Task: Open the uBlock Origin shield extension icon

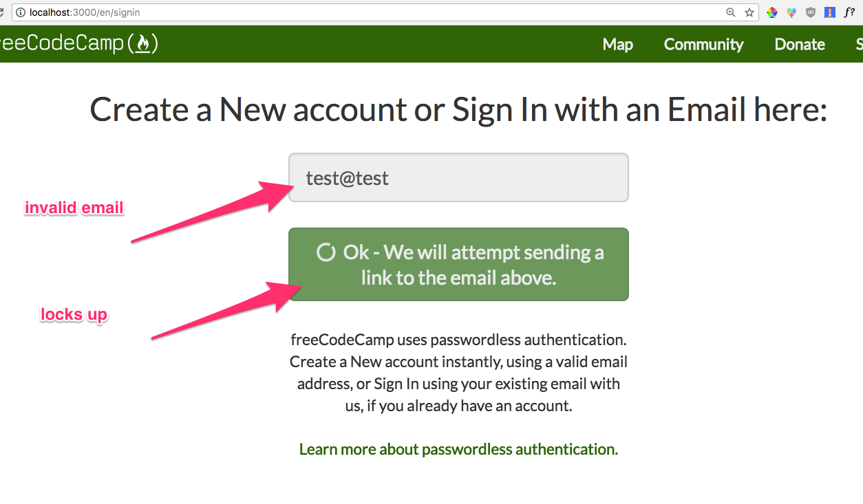Action: click(x=810, y=12)
